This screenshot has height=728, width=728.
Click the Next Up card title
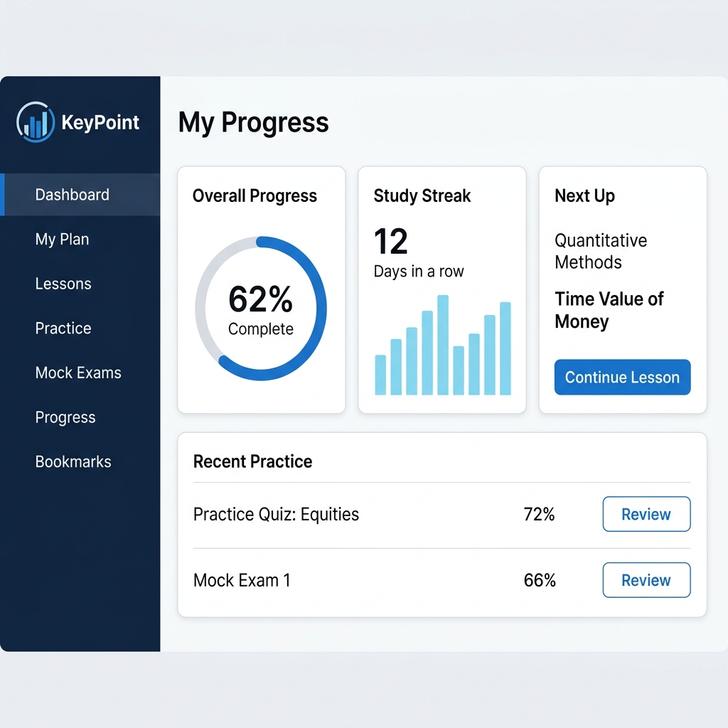point(584,196)
